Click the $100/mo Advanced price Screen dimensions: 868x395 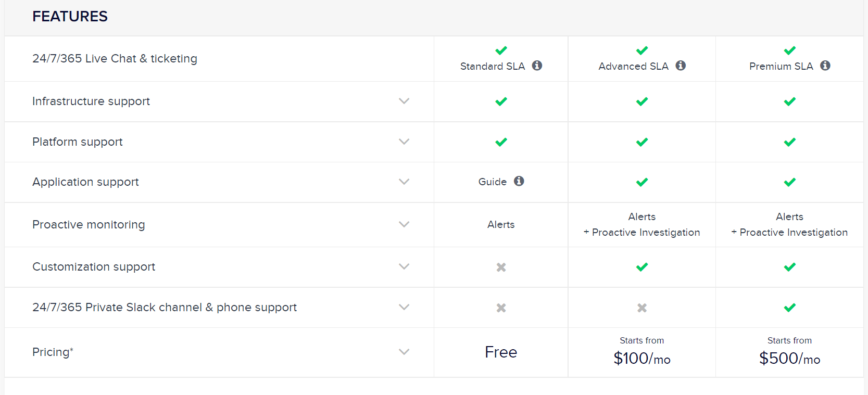(642, 359)
